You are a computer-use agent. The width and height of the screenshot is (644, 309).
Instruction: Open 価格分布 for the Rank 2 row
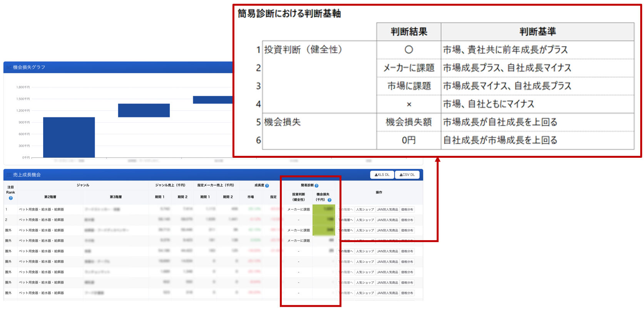click(407, 220)
